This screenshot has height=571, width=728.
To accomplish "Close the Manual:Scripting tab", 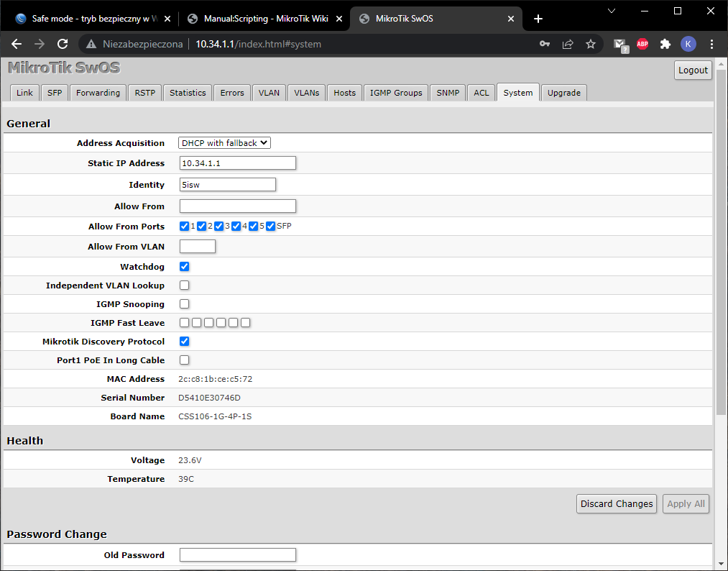I will (339, 19).
